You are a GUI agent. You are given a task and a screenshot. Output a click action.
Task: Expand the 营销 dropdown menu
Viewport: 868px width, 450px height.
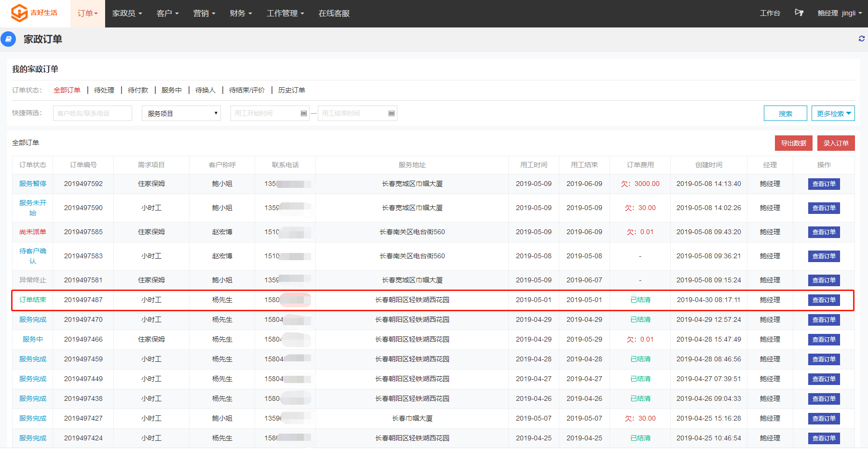pos(204,13)
